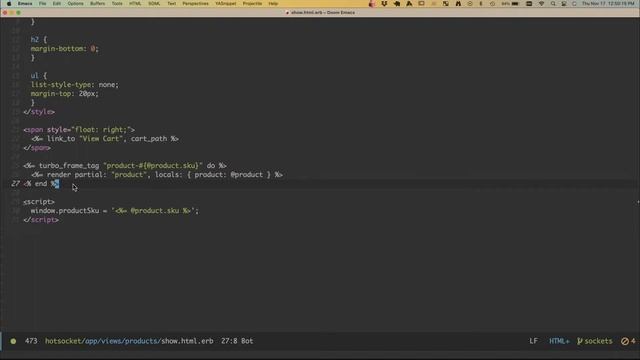Open the File menu

[x=42, y=4]
